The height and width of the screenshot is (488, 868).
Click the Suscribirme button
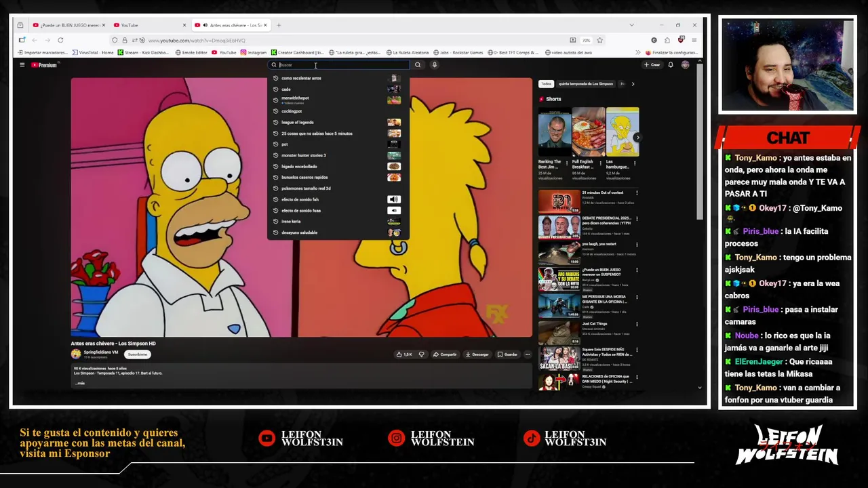click(x=138, y=354)
